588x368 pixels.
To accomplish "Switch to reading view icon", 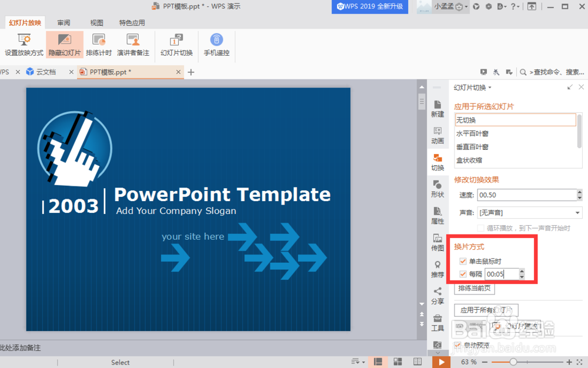I will (417, 362).
